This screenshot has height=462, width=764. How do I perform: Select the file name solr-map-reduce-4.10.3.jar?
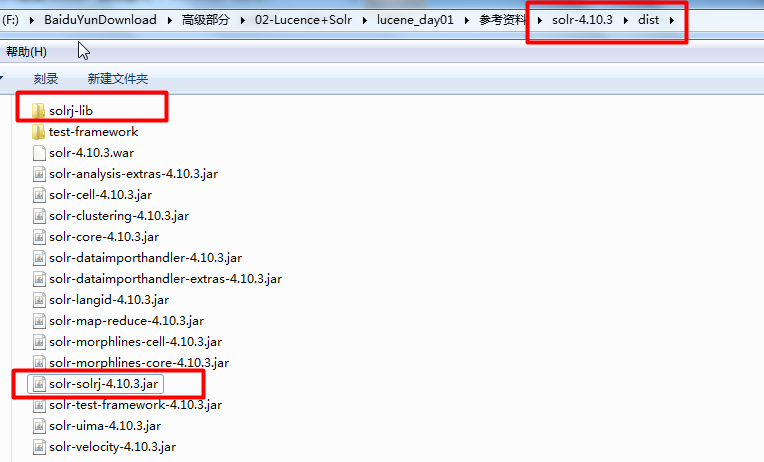click(127, 321)
